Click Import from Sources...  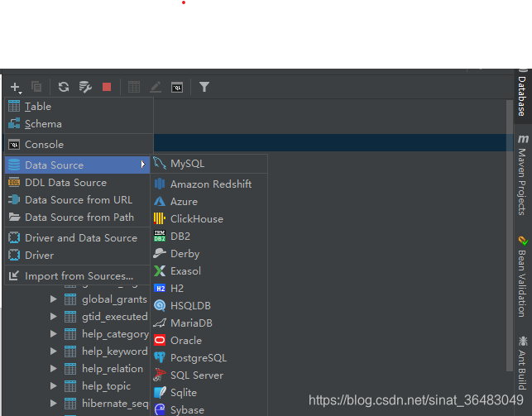tap(77, 276)
